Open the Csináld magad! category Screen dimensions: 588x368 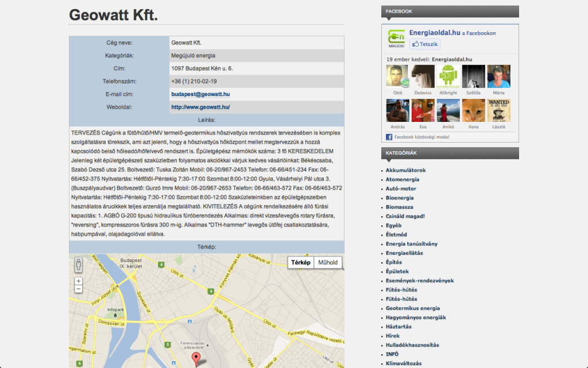coord(405,216)
